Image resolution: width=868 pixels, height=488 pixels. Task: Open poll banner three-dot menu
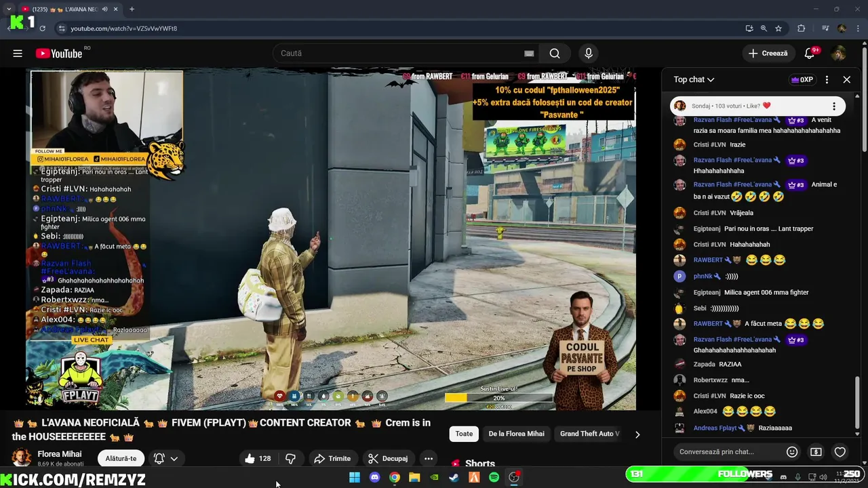tap(834, 106)
